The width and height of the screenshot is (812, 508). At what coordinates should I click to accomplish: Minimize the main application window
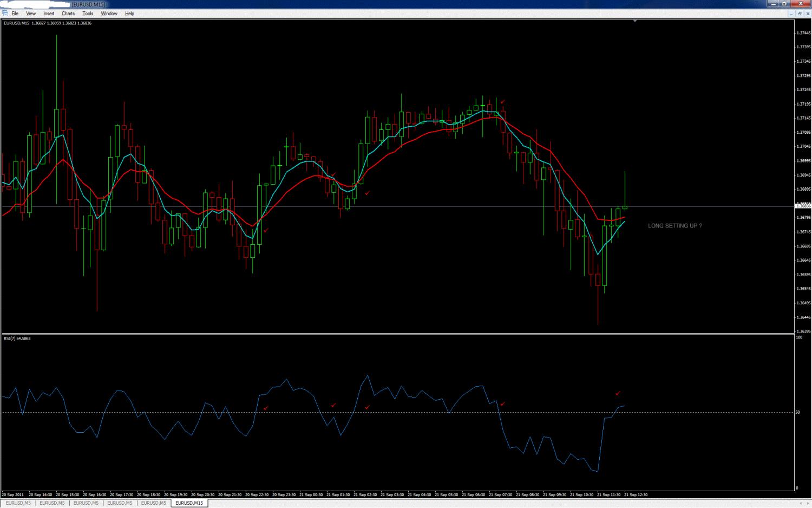pos(774,4)
